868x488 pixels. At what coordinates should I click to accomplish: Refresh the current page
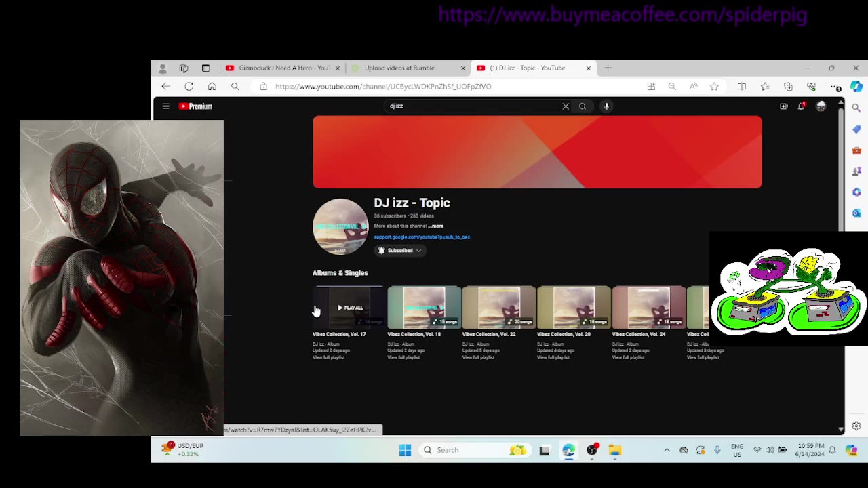point(189,86)
